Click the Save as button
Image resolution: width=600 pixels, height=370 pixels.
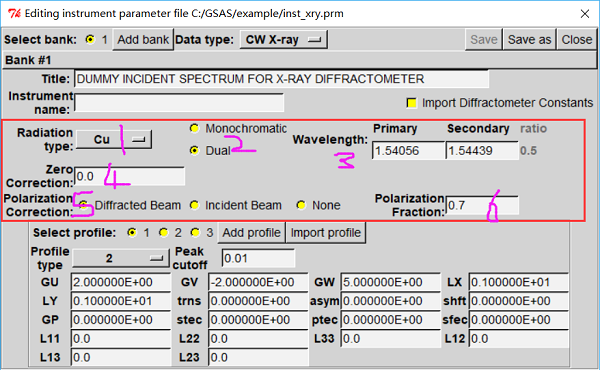(x=529, y=39)
